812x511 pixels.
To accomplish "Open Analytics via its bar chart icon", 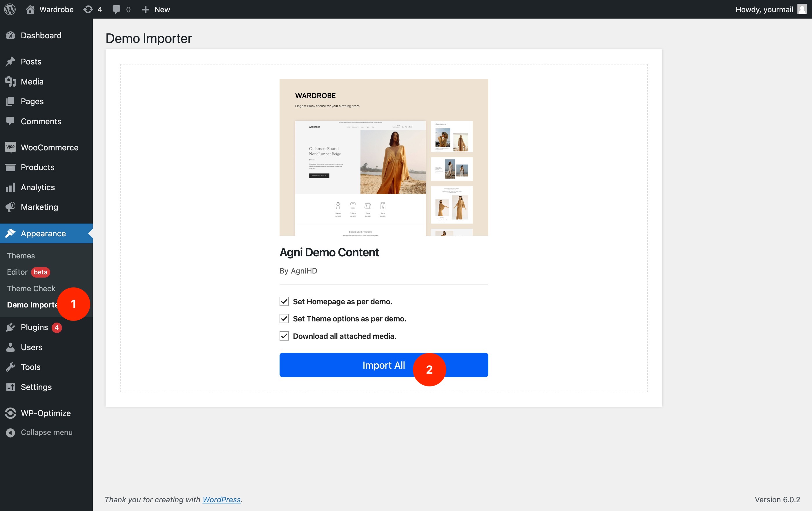I will [10, 187].
